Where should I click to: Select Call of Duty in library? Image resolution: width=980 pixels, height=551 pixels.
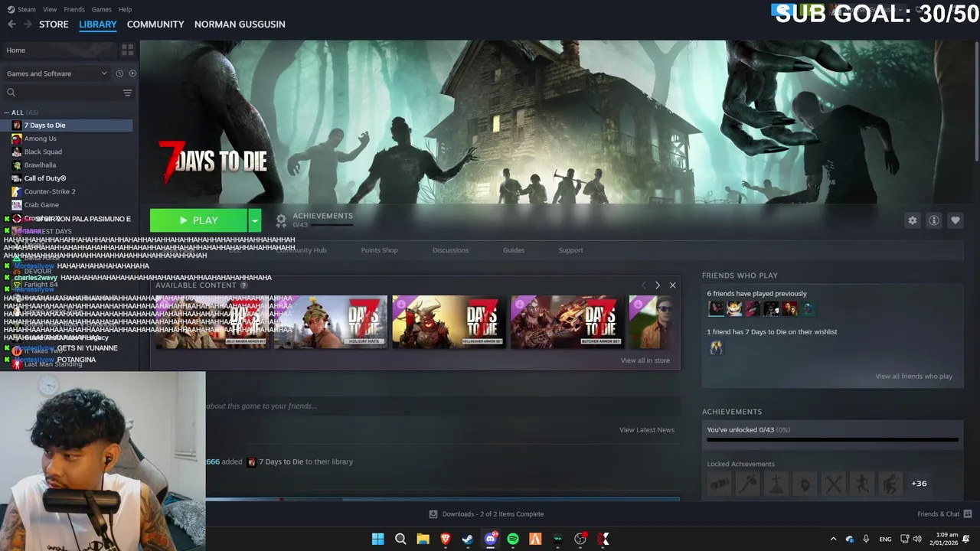(45, 178)
